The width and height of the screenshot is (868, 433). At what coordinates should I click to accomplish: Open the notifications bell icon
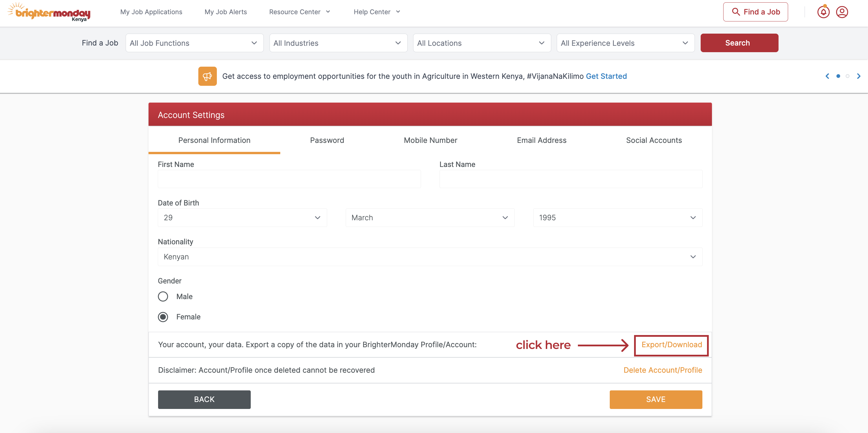click(823, 12)
